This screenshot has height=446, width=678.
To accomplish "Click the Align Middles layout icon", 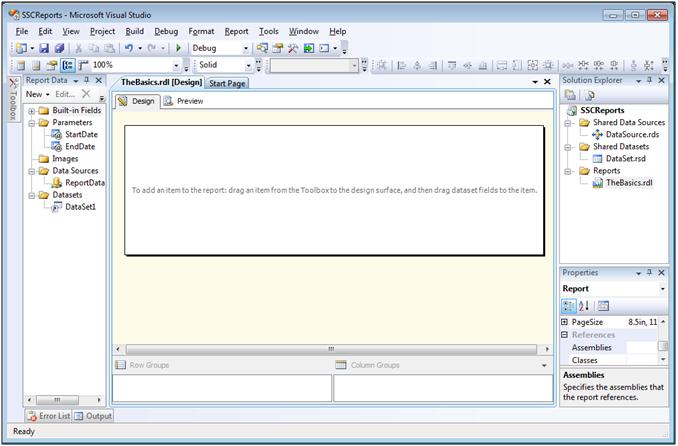I will pyautogui.click(x=467, y=65).
